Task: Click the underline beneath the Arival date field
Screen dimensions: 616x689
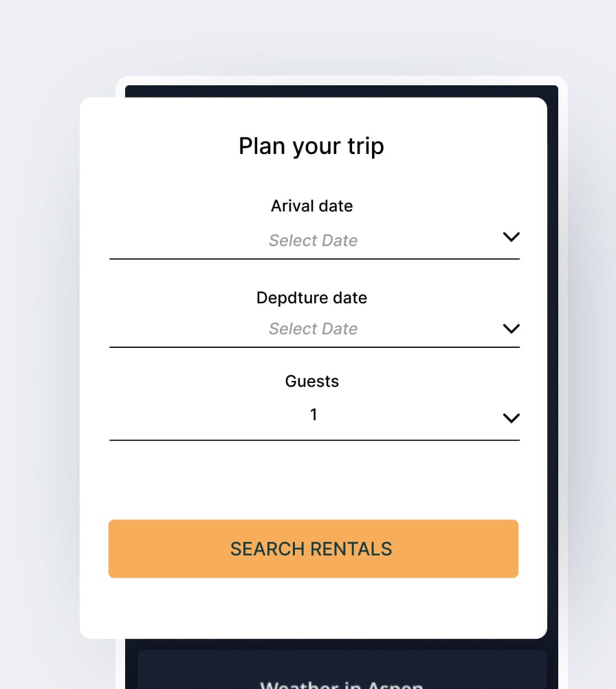Action: (314, 259)
